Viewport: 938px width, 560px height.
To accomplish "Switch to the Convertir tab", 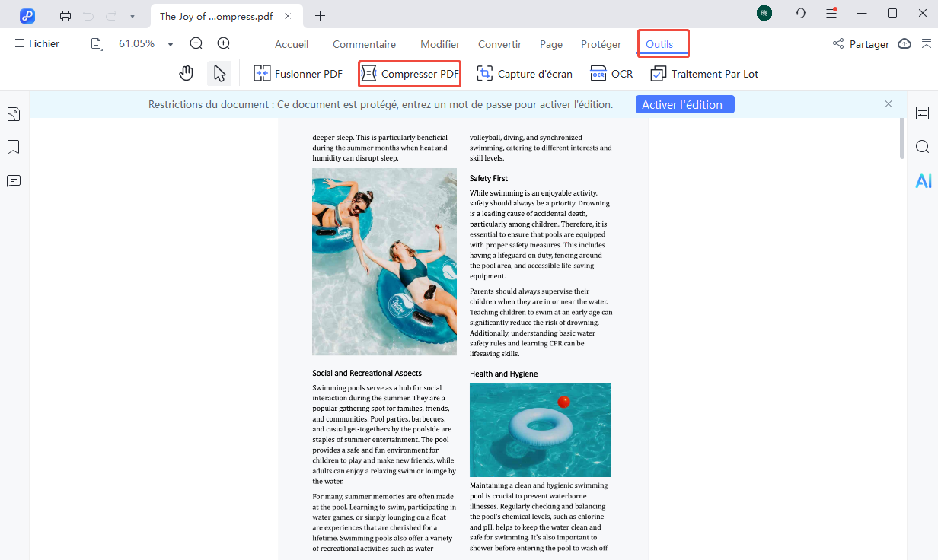I will click(x=499, y=43).
